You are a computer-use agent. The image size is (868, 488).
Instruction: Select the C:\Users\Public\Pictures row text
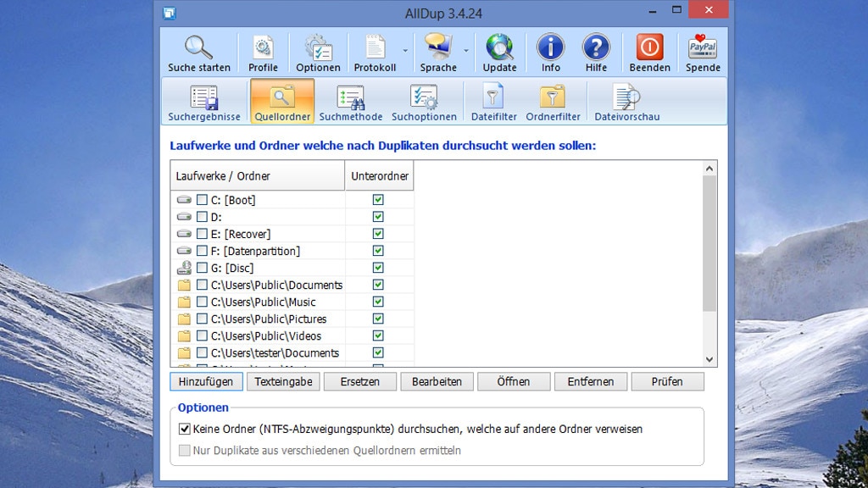point(269,319)
